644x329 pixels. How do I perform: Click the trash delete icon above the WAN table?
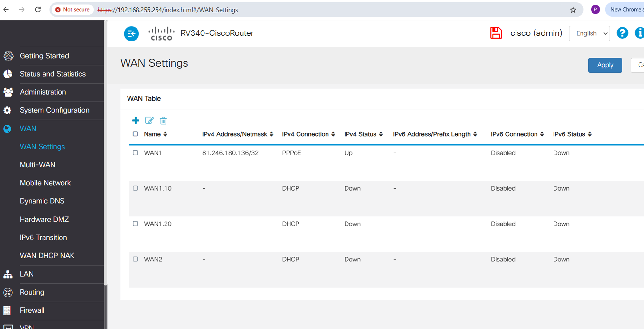coord(163,121)
